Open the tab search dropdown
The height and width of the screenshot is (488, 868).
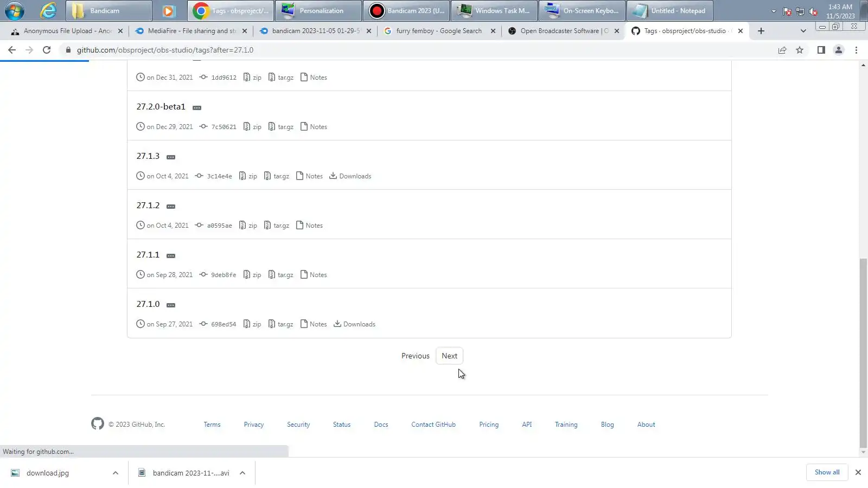point(803,31)
